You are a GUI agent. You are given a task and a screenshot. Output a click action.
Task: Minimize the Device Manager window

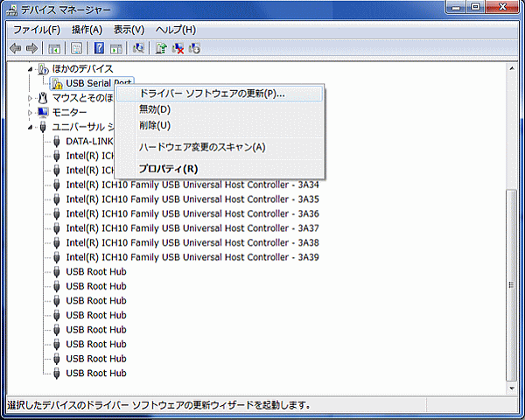457,7
